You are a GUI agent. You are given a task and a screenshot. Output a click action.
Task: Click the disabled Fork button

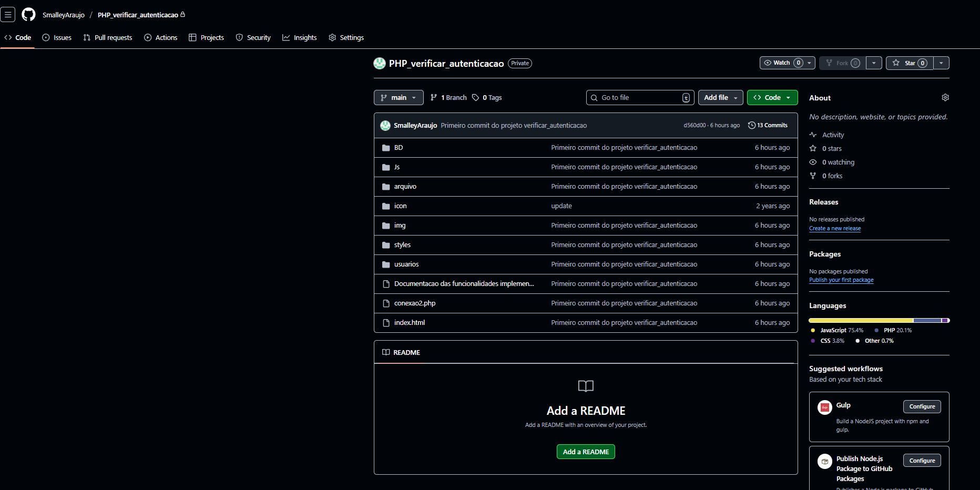coord(842,63)
